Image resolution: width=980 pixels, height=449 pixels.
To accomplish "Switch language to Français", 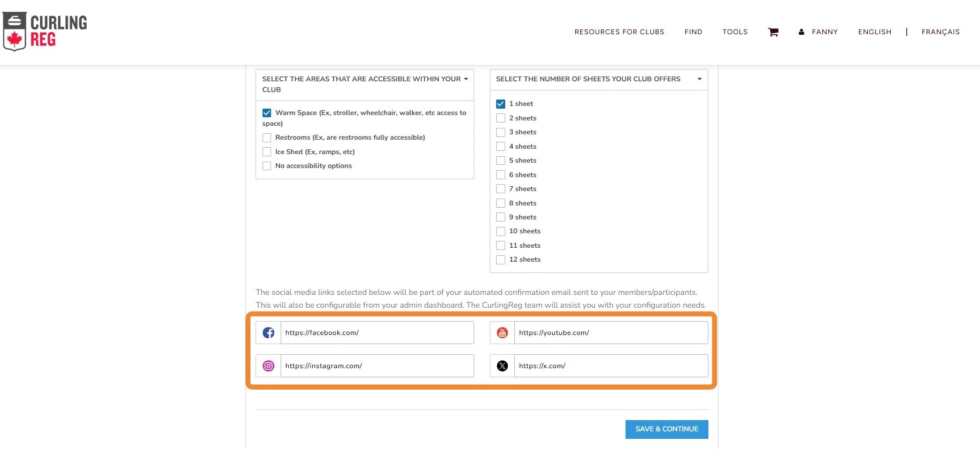I will point(940,32).
